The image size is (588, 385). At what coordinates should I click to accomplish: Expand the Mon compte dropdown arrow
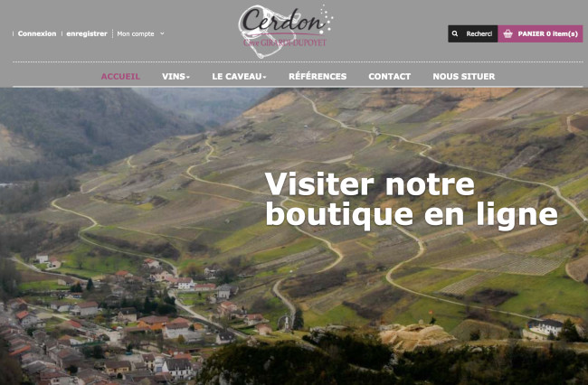point(162,33)
